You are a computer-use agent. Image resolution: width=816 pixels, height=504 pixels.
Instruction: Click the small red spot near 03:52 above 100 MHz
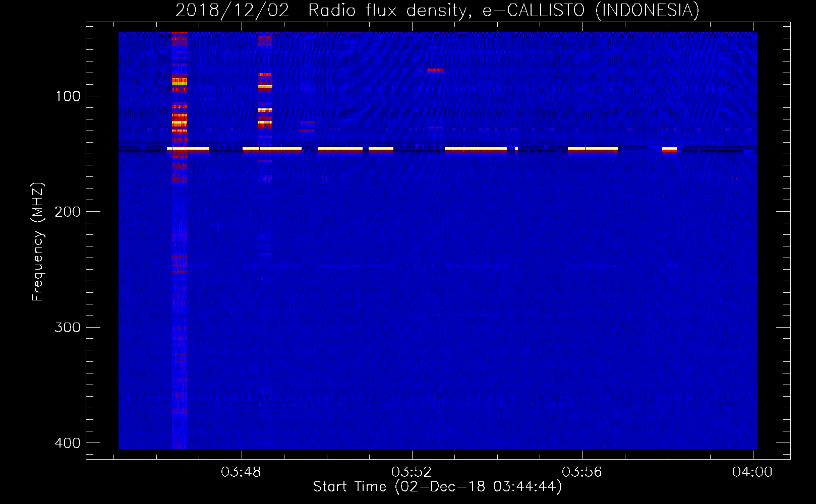click(x=435, y=70)
